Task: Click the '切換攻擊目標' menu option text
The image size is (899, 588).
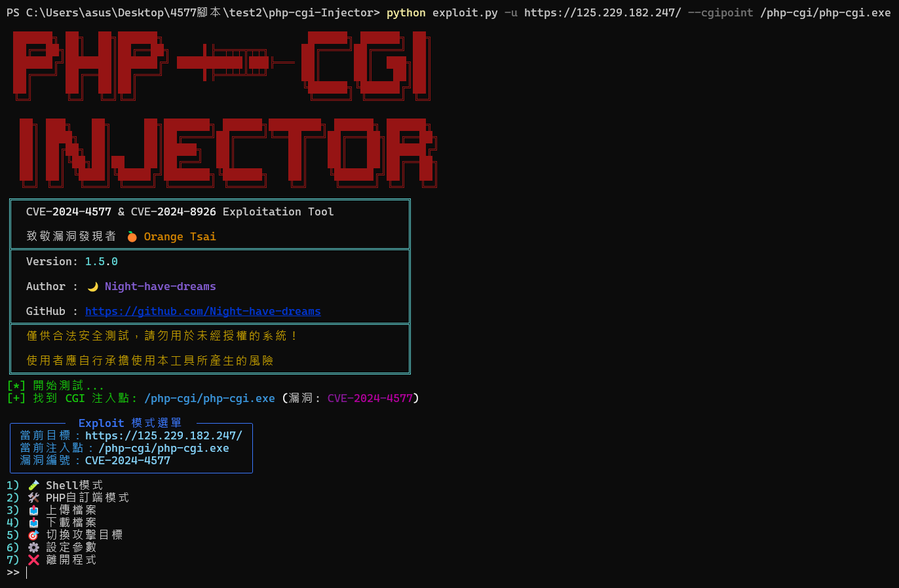Action: click(84, 535)
